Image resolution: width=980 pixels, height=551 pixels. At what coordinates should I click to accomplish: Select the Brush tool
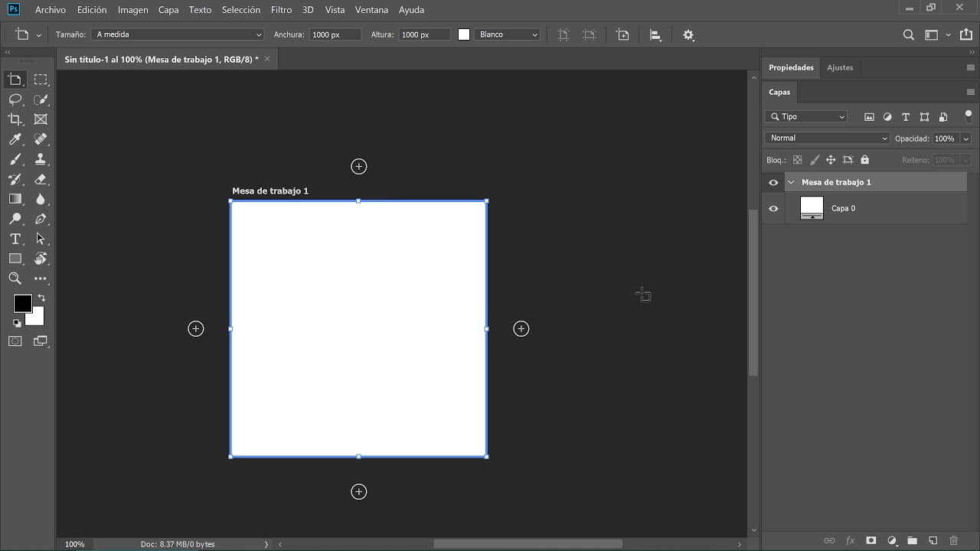coord(15,159)
